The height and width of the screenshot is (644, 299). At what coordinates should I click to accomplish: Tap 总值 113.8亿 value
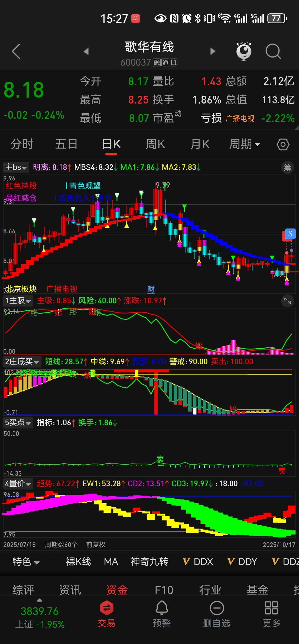pos(278,100)
